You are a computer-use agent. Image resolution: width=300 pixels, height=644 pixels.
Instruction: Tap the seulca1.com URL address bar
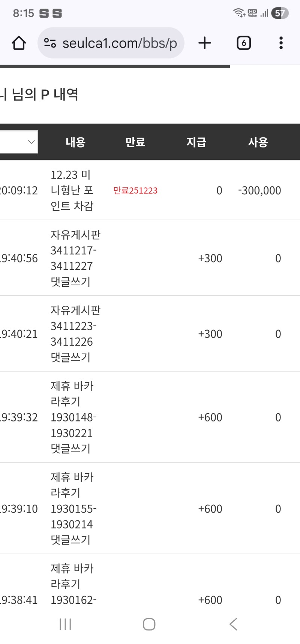[x=119, y=43]
